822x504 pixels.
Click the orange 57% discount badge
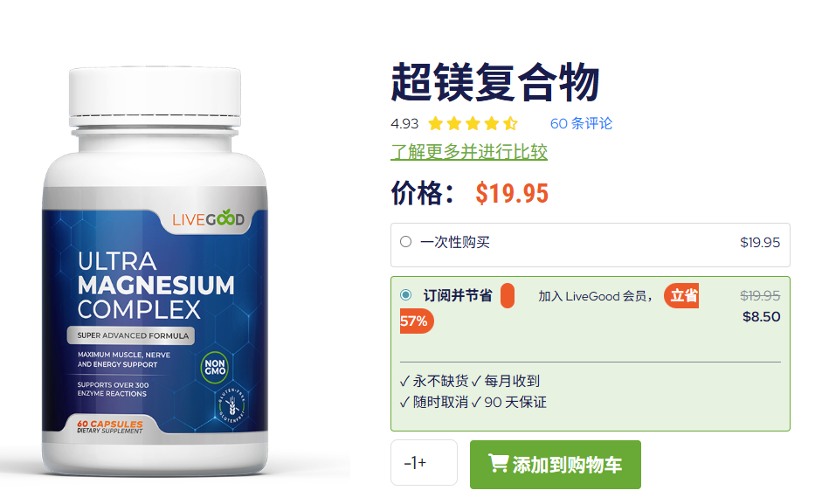(417, 321)
